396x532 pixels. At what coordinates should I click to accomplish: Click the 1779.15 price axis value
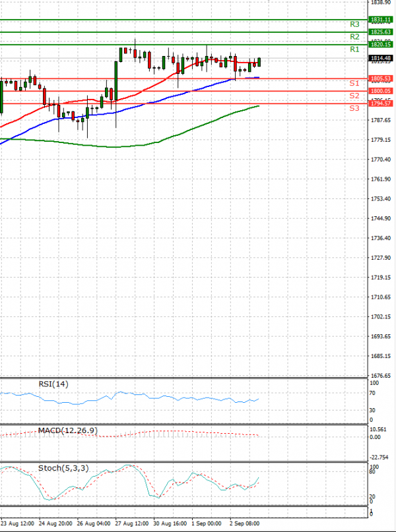(381, 140)
